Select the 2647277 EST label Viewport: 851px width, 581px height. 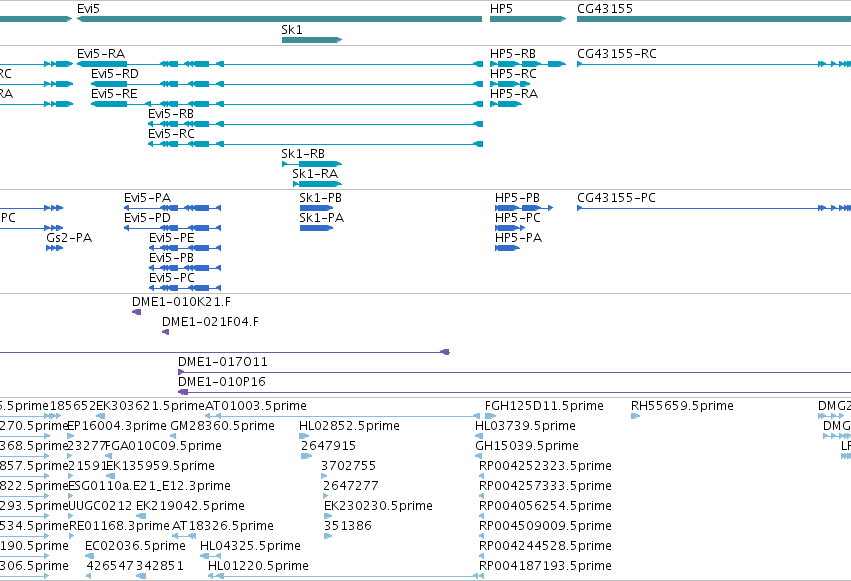351,486
